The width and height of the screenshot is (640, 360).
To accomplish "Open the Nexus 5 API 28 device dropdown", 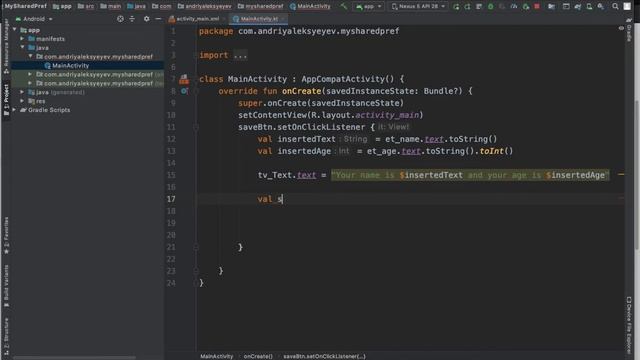I will click(x=418, y=7).
